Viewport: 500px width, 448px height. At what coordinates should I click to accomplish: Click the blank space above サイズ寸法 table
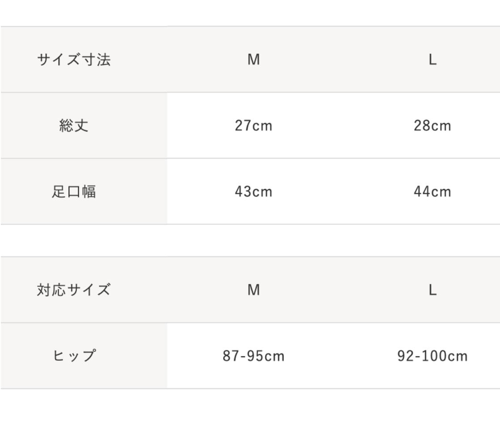[x=250, y=13]
